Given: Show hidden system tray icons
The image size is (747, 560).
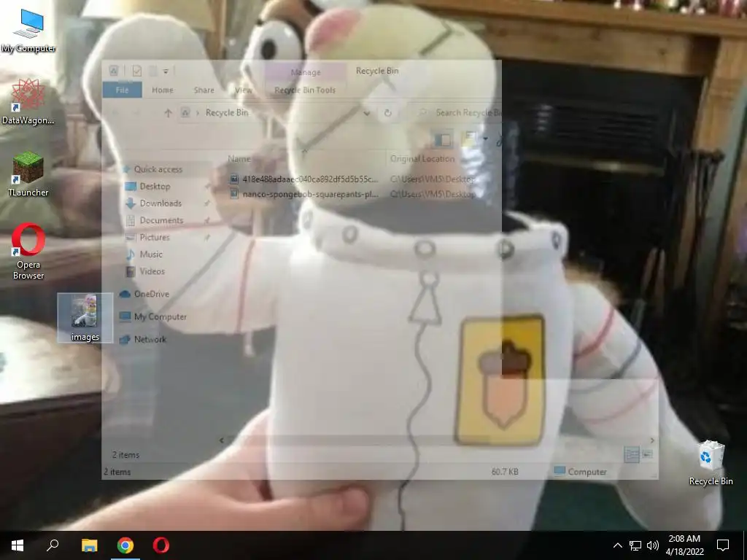Looking at the screenshot, I should [x=617, y=545].
